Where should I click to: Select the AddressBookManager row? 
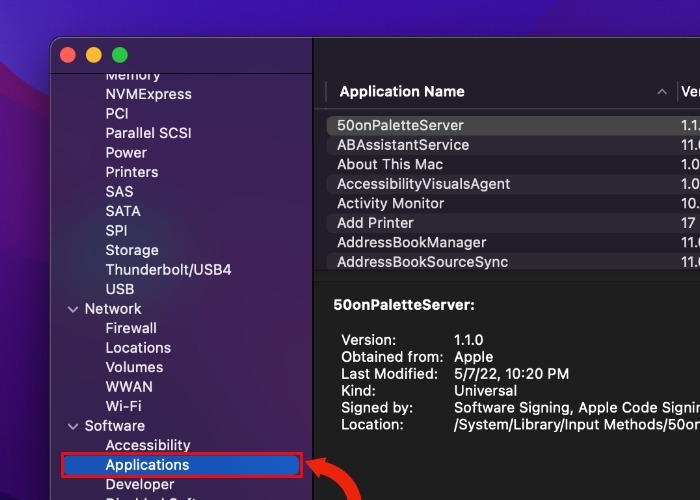click(x=513, y=242)
